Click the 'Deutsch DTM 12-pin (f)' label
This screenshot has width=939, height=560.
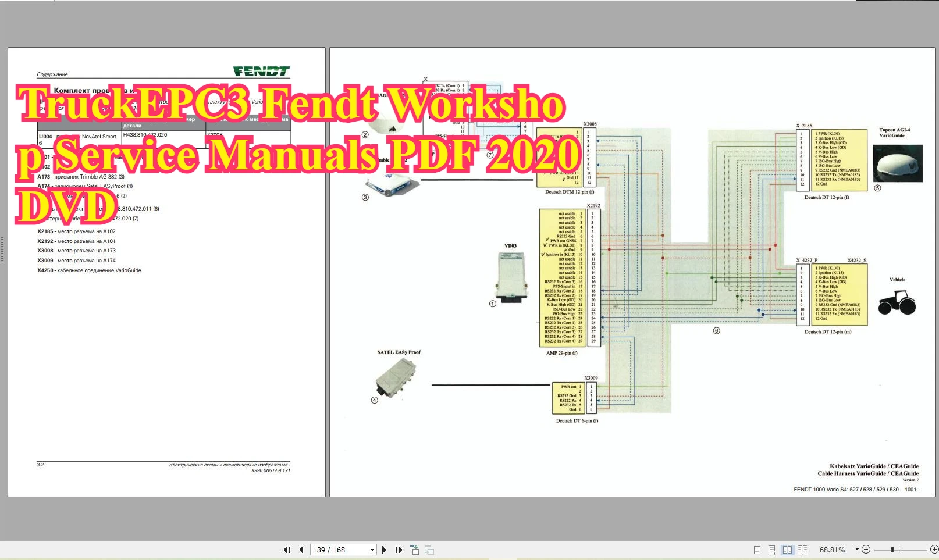click(570, 192)
